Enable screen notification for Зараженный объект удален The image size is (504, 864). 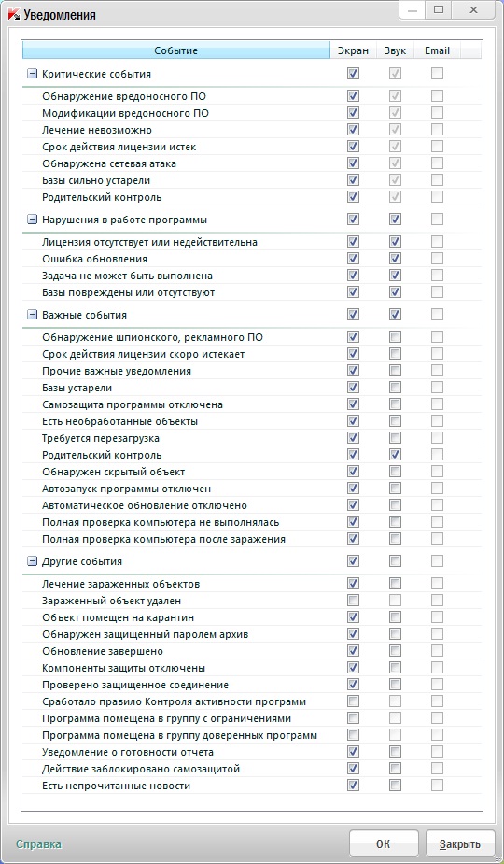coord(353,601)
